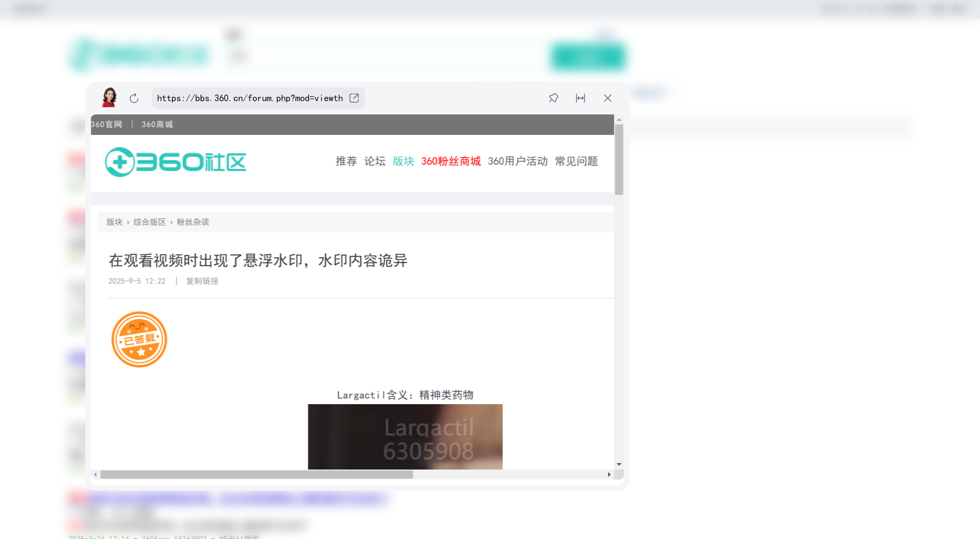This screenshot has width=980, height=539.
Task: Click the 360社区 community logo
Action: tap(176, 162)
